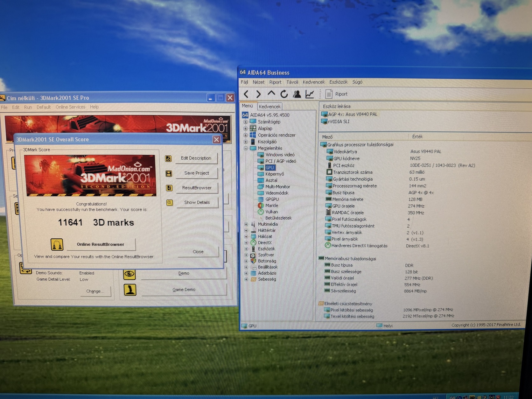Expand the Kiszolgáló tree node
Image resolution: width=532 pixels, height=399 pixels.
click(245, 142)
